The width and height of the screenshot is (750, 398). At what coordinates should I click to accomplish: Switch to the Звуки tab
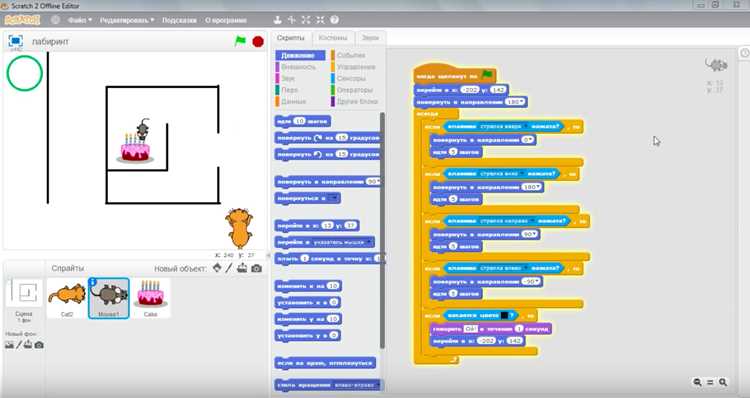pyautogui.click(x=370, y=38)
